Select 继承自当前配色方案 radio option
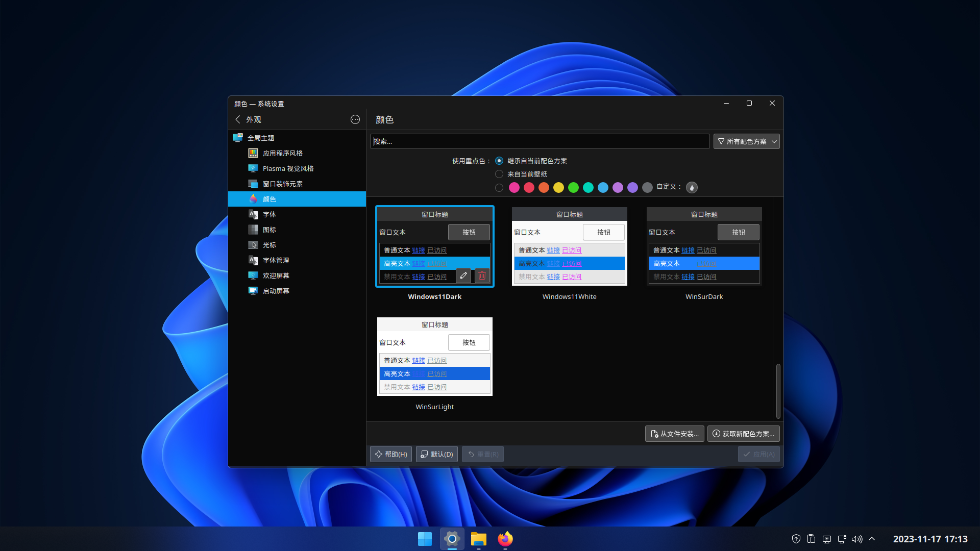 coord(499,161)
